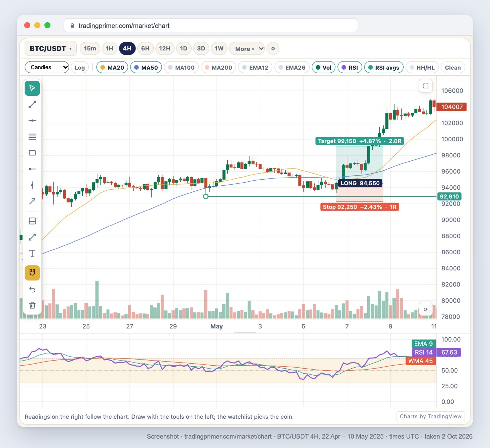Toggle the MA50 indicator off
The image size is (490, 448).
(146, 68)
